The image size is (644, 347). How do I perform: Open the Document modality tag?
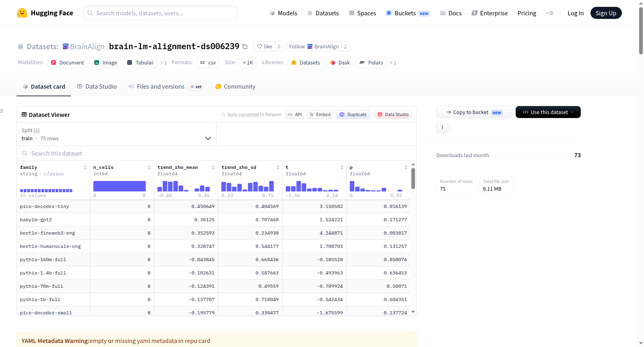[x=68, y=62]
